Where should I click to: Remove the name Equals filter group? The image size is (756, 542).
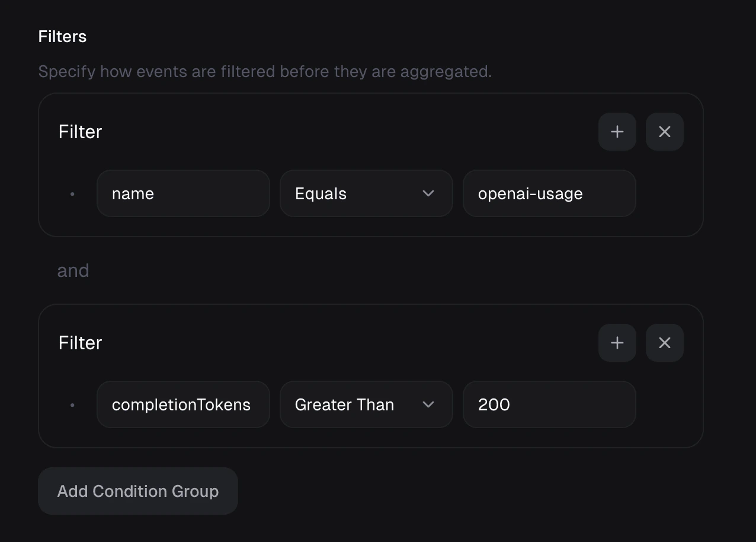[664, 132]
